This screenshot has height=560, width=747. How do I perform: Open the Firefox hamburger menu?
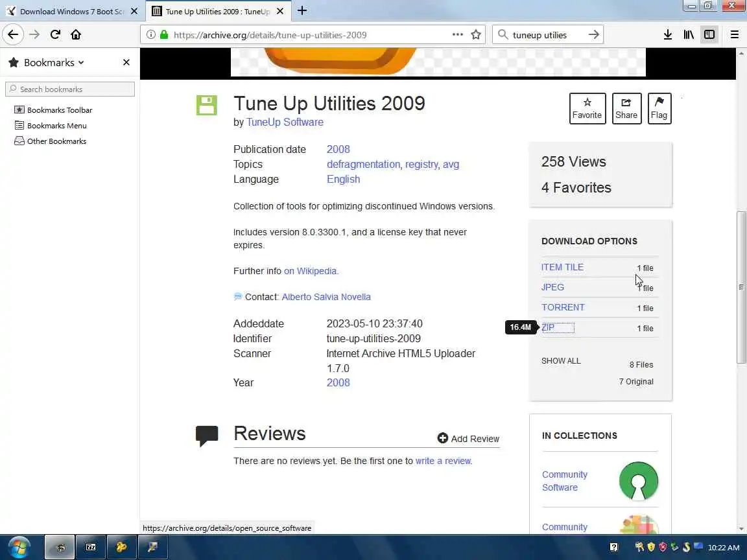coord(734,34)
